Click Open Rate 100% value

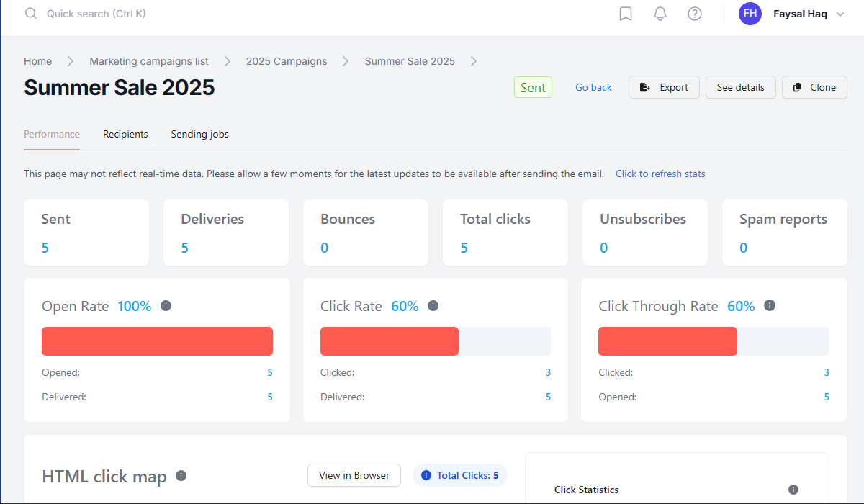point(135,306)
